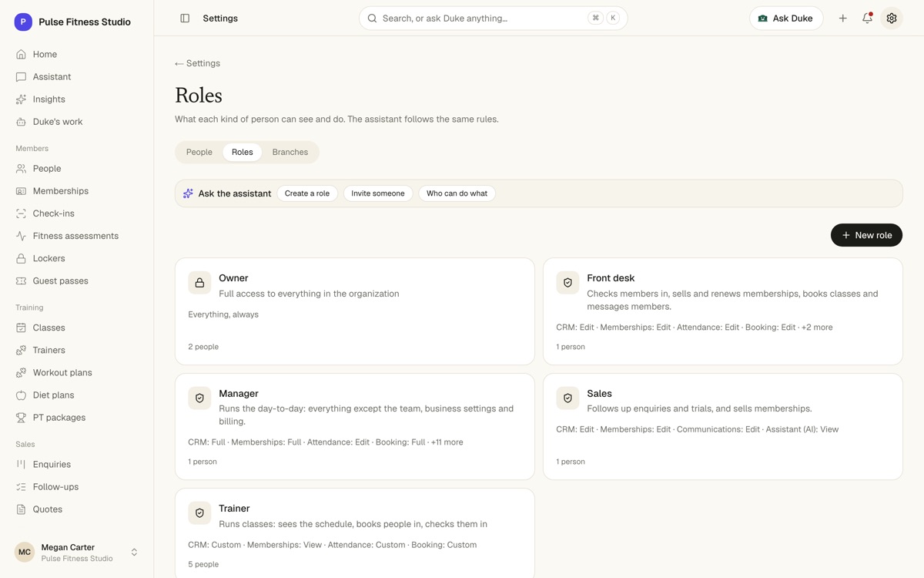Select the Roles tab

tap(243, 153)
